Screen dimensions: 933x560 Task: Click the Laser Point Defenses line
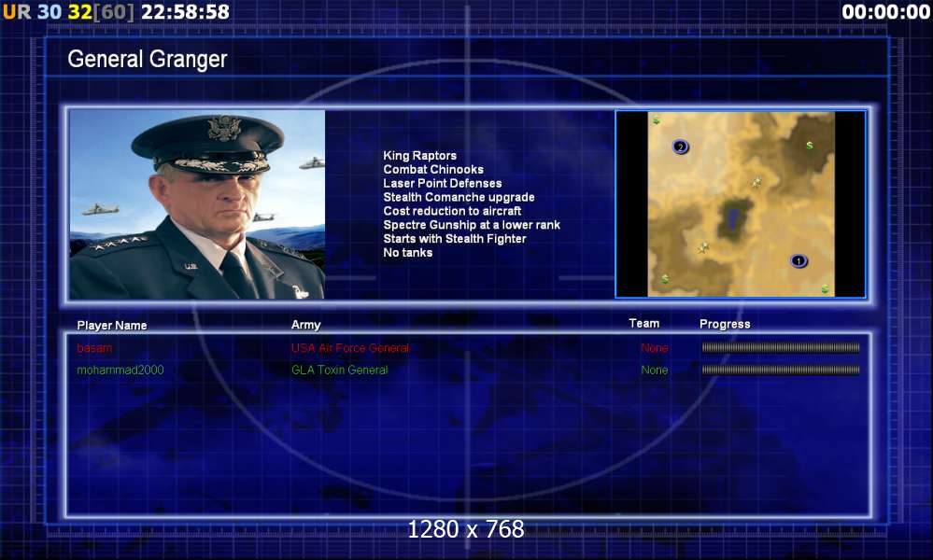(442, 183)
